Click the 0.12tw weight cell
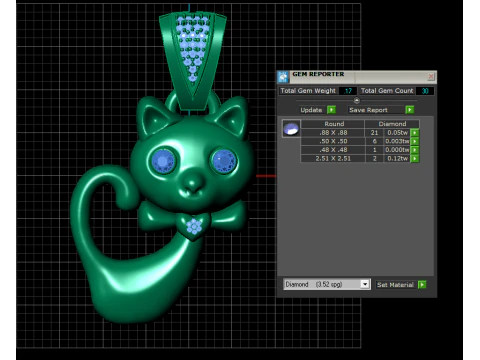480x360 pixels. pyautogui.click(x=397, y=159)
